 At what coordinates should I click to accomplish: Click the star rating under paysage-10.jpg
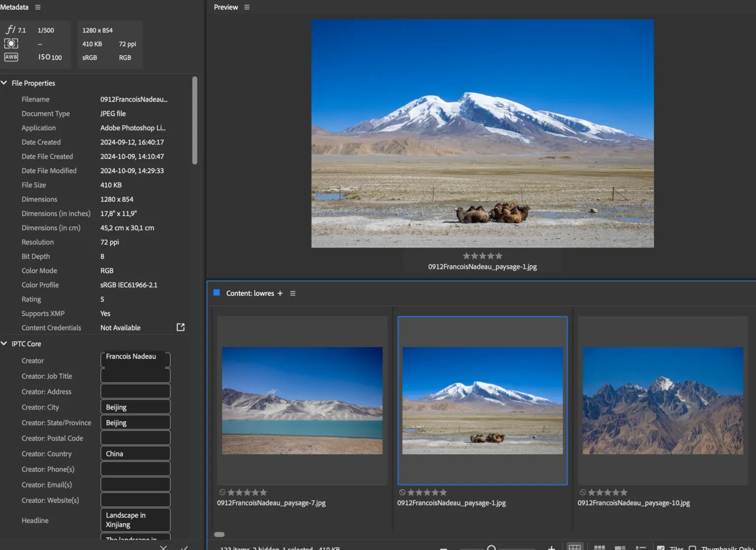coord(608,492)
